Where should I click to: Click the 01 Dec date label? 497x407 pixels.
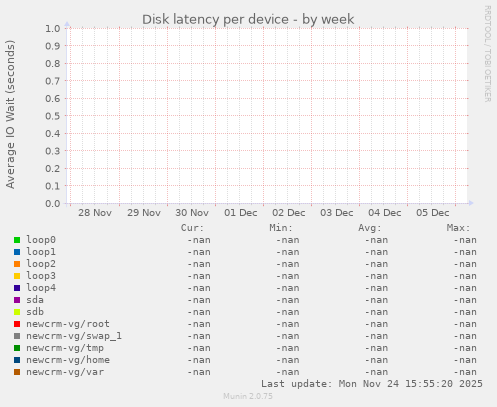pyautogui.click(x=241, y=213)
